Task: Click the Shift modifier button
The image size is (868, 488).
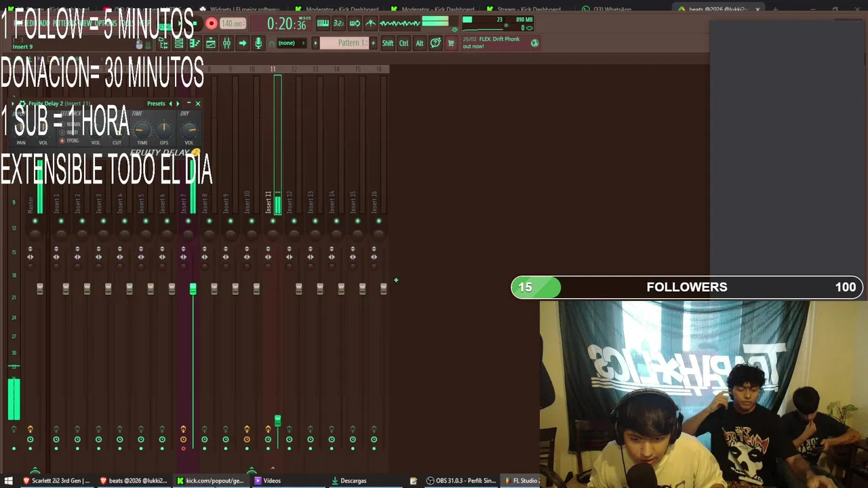Action: pos(387,43)
